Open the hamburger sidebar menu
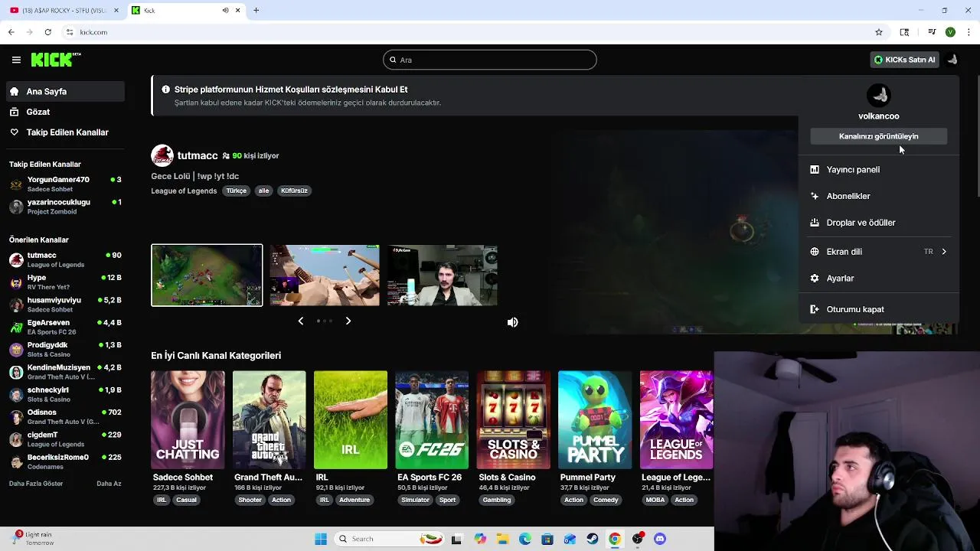The image size is (980, 551). click(x=16, y=60)
